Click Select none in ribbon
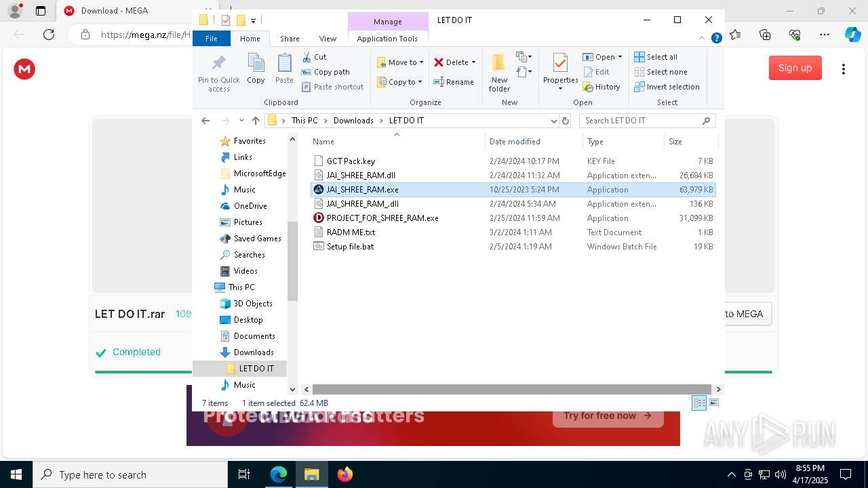The image size is (868, 488). tap(660, 72)
